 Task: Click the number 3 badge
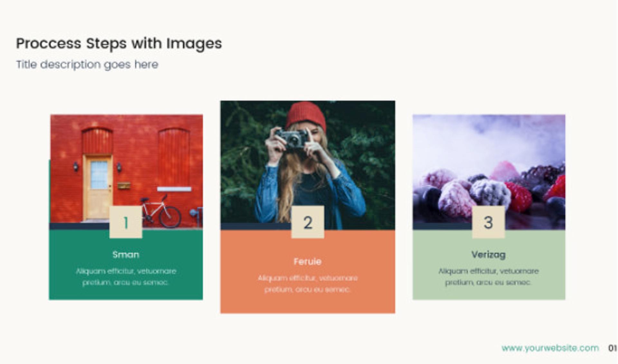(488, 222)
